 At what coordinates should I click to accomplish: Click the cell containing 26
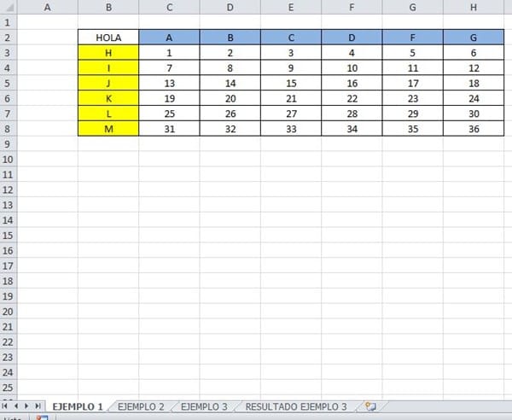[x=230, y=114]
